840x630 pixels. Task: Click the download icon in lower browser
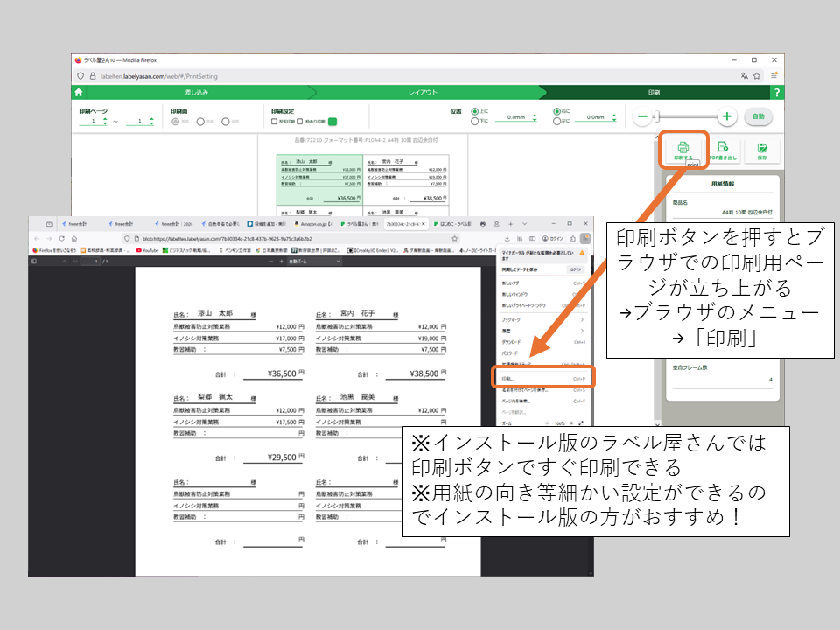coord(507,238)
